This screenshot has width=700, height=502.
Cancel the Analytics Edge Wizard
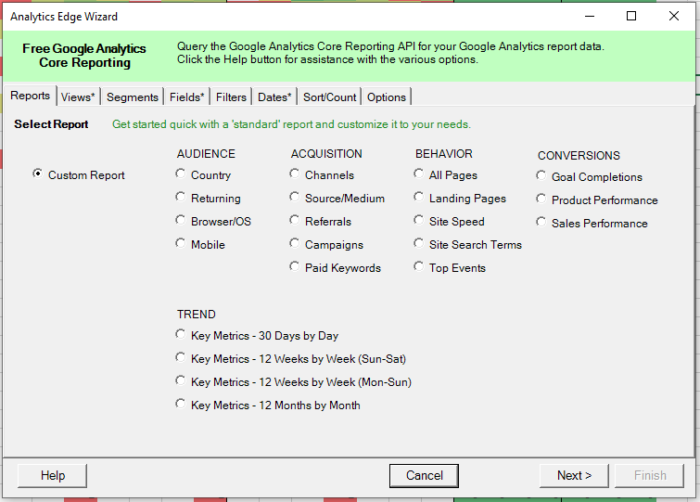click(424, 476)
